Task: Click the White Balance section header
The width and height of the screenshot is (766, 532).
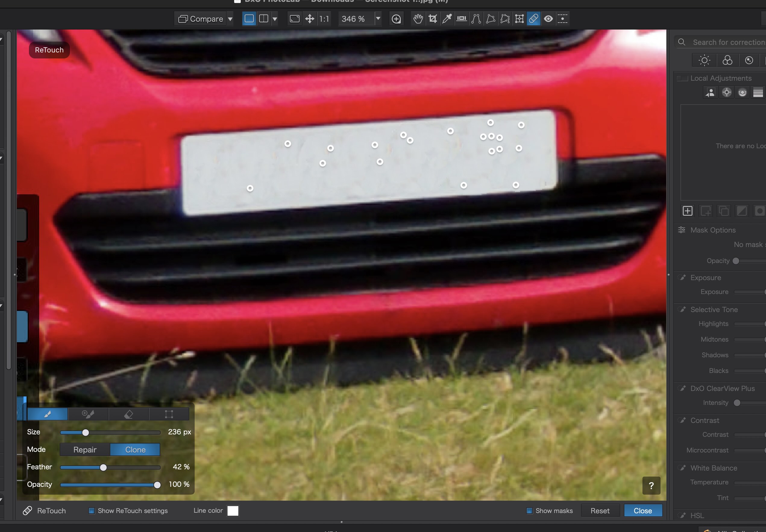Action: [714, 468]
